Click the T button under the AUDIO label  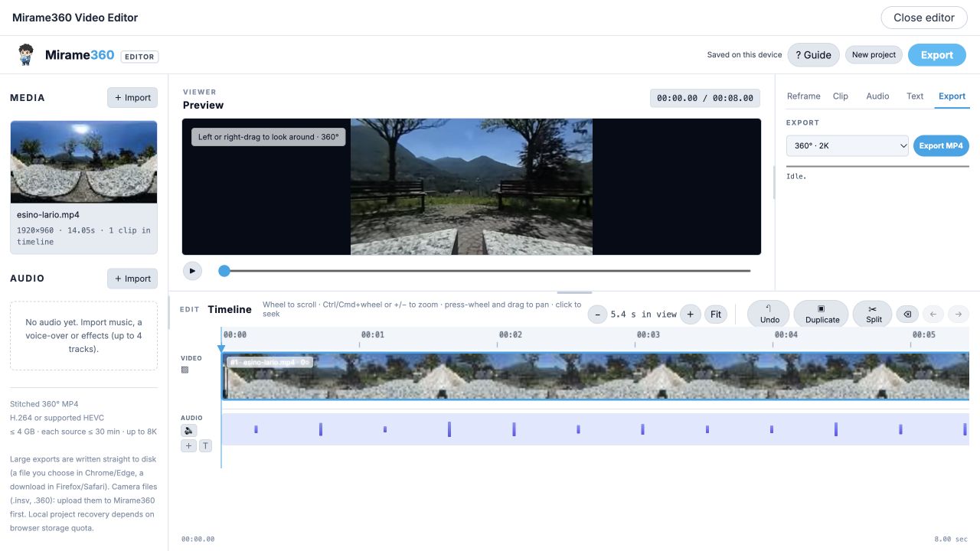[x=205, y=445]
